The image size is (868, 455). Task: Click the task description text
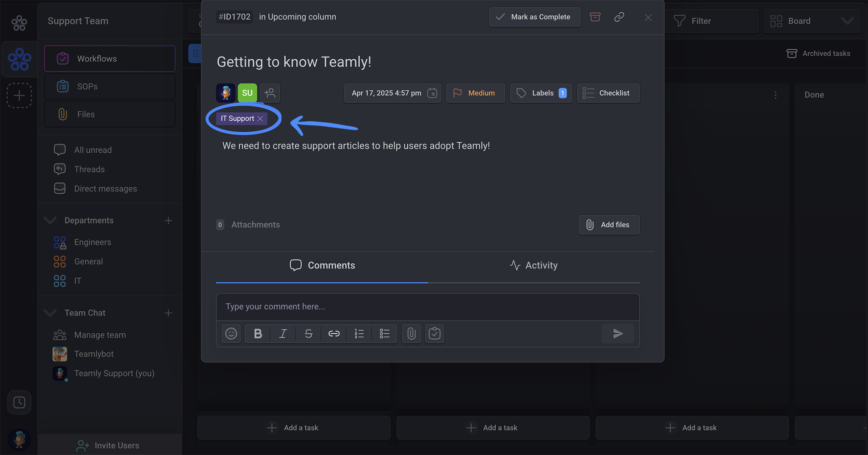click(x=356, y=146)
